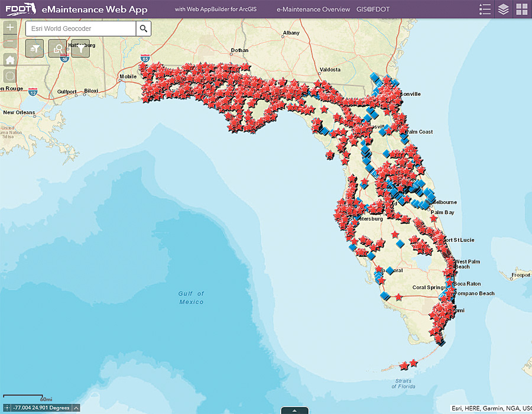This screenshot has height=414, width=532.
Task: Click the eMaintenance Web App title
Action: 95,9
